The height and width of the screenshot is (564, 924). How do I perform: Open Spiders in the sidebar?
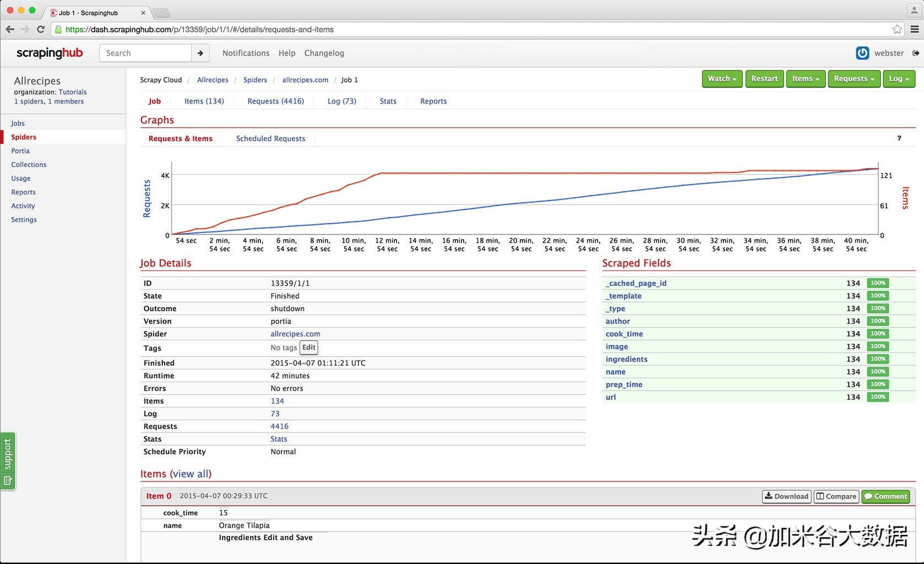pyautogui.click(x=24, y=137)
